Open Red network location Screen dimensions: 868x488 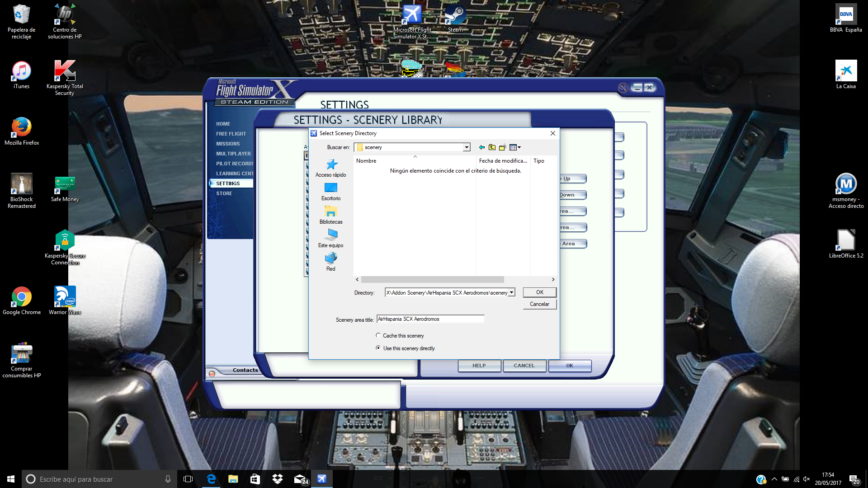pyautogui.click(x=331, y=262)
